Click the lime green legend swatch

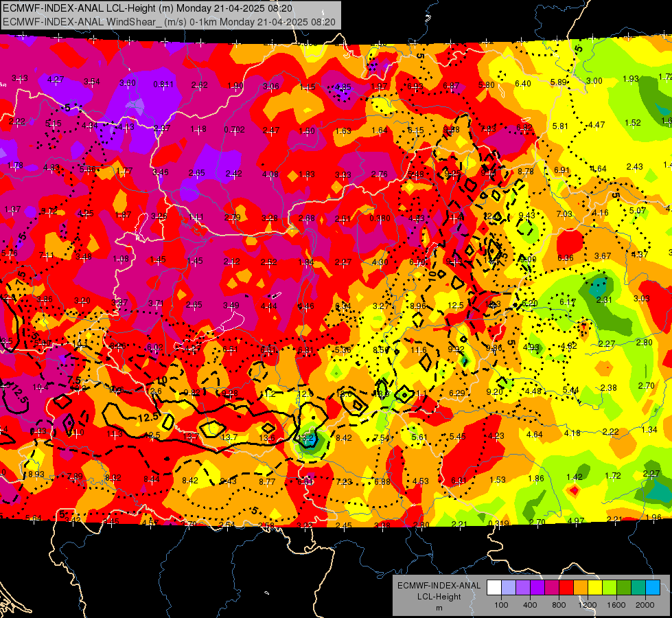click(610, 588)
